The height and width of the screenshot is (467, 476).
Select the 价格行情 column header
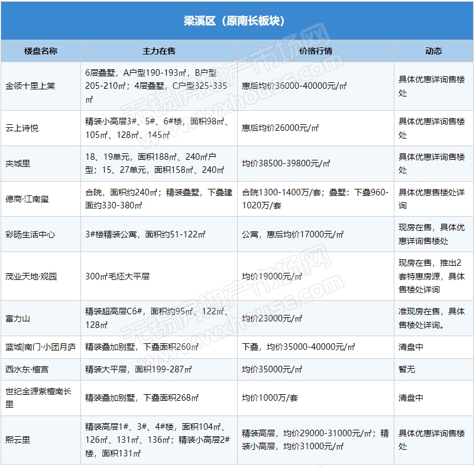(315, 51)
